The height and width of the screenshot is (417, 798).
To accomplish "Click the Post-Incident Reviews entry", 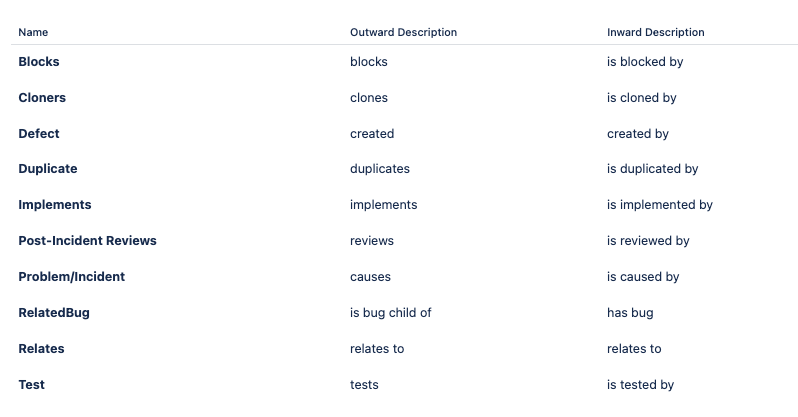I will (88, 241).
